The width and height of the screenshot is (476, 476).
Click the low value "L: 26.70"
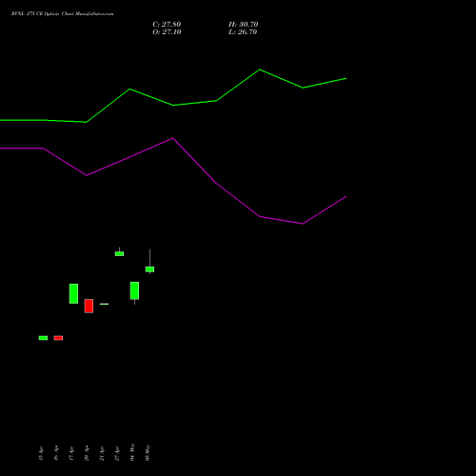coord(243,32)
